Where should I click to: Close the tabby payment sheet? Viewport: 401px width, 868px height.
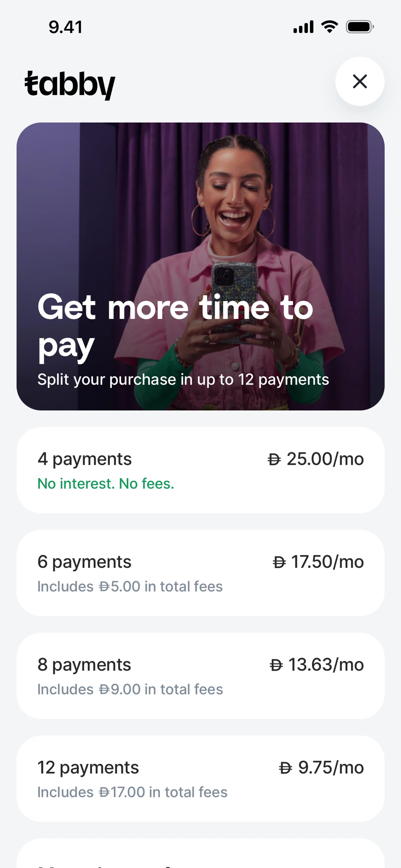360,81
